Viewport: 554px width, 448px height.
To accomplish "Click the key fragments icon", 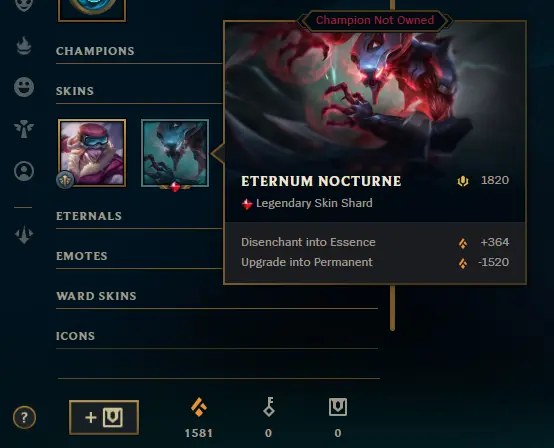I will [x=269, y=407].
